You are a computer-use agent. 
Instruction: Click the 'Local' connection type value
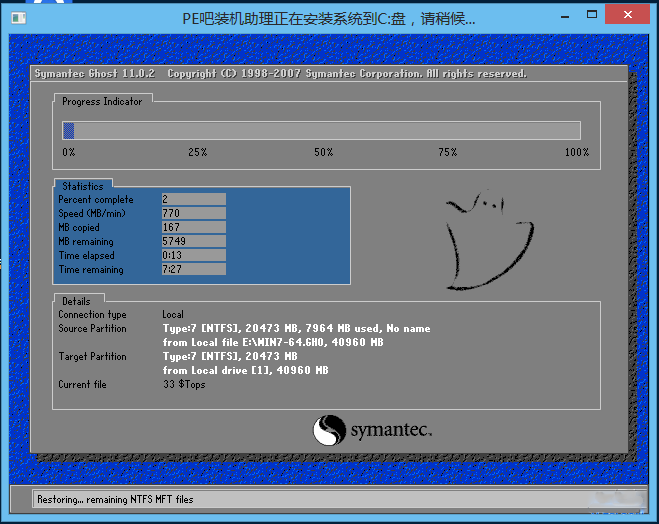[x=173, y=314]
